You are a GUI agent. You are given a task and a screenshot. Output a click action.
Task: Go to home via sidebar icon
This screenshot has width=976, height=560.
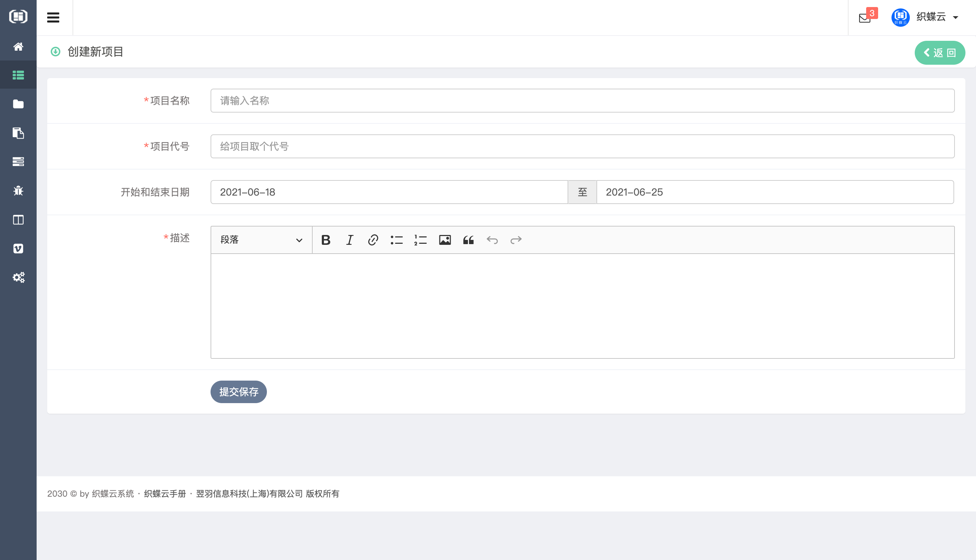[x=18, y=46]
